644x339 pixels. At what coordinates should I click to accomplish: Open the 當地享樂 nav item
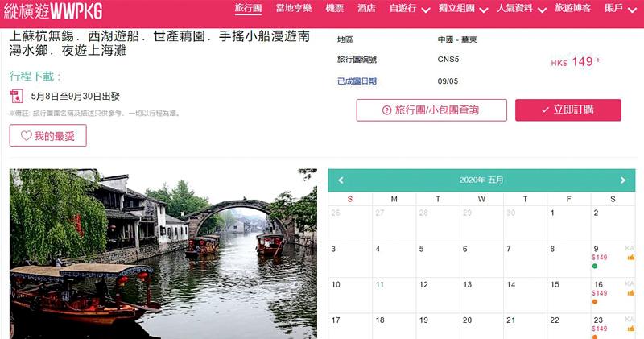[x=294, y=8]
